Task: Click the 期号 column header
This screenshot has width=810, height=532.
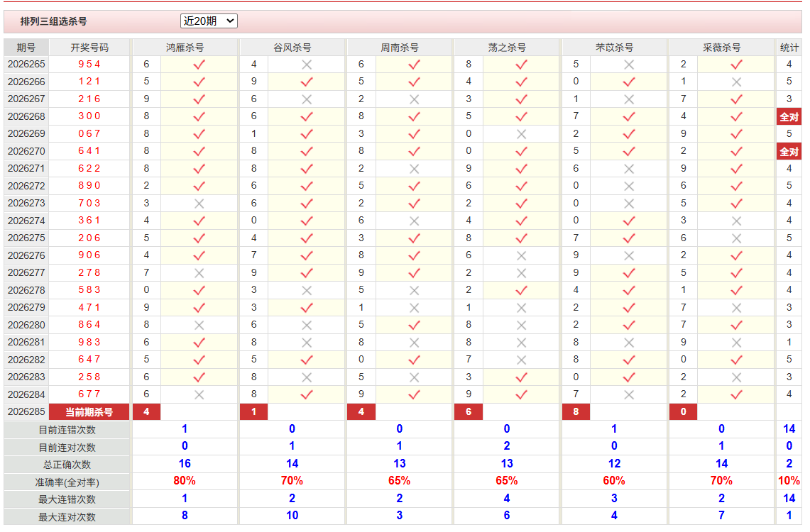Action: click(x=26, y=48)
